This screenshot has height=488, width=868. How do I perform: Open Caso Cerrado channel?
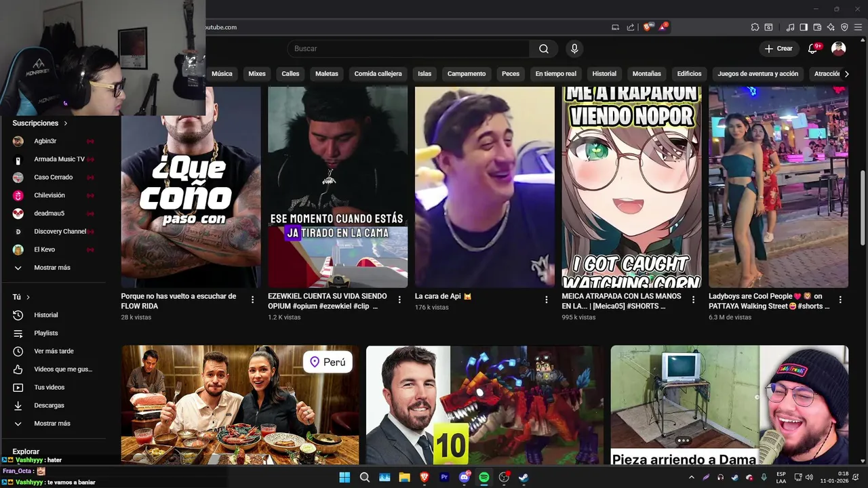53,178
